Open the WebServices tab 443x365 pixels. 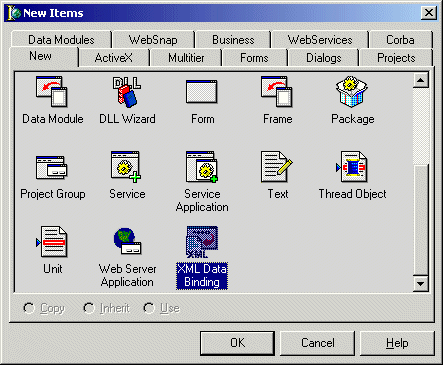point(320,40)
